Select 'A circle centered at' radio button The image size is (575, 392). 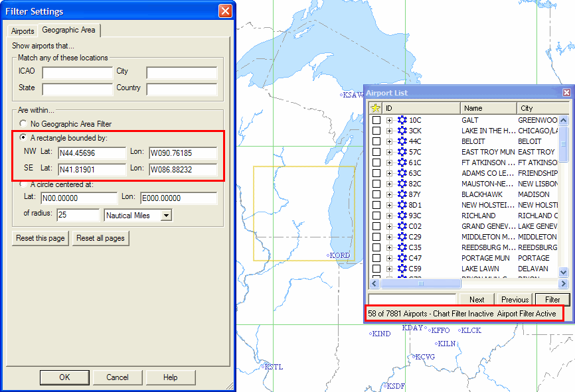(23, 184)
